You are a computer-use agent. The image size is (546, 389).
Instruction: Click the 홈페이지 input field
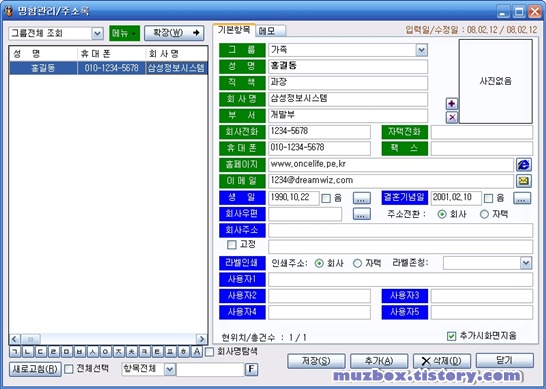(x=391, y=164)
